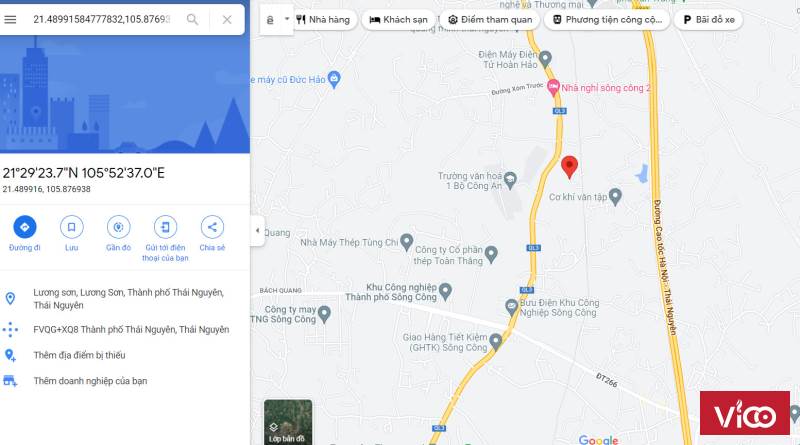Open the hamburger main menu
Image resolution: width=800 pixels, height=445 pixels.
coord(10,19)
